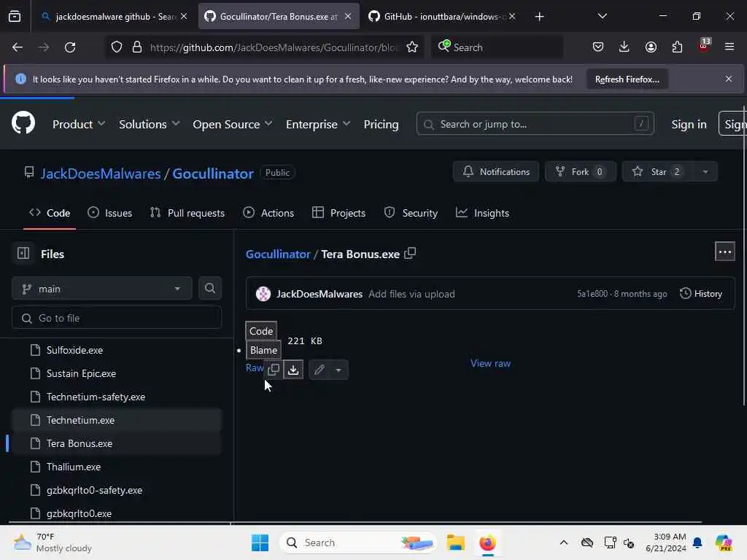Expand the Enterprise menu

pos(318,124)
